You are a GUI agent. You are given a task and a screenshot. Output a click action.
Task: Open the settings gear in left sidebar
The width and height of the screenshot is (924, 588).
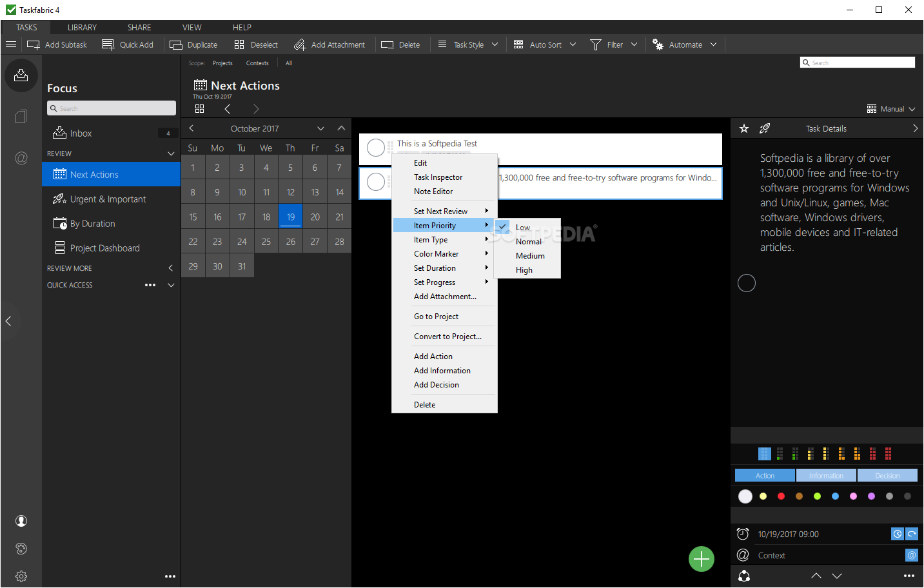[21, 576]
